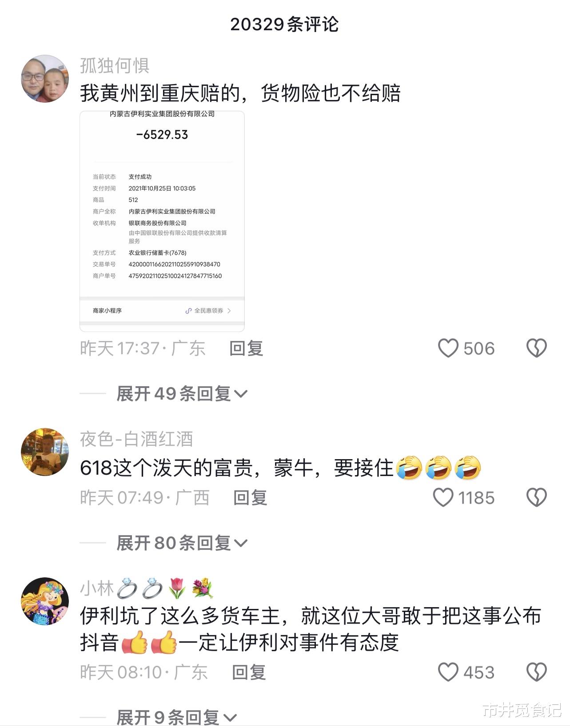
Task: Reply to the 618 蒙牛 comment
Action: 251,498
